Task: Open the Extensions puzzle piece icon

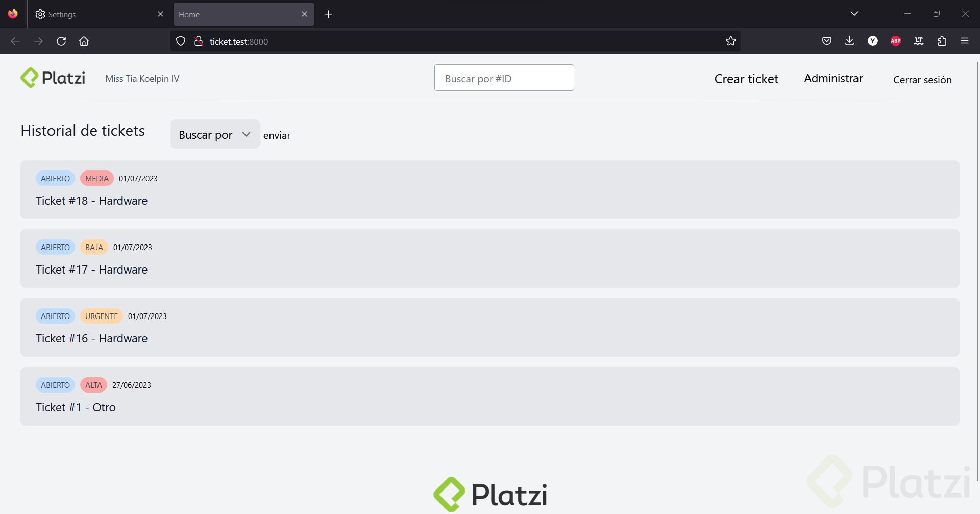Action: click(942, 41)
